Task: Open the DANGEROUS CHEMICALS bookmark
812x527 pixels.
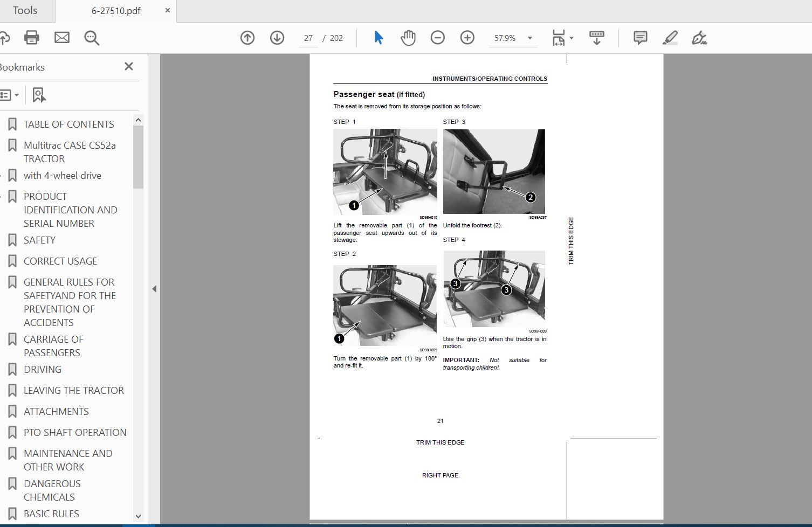Action: [52, 490]
